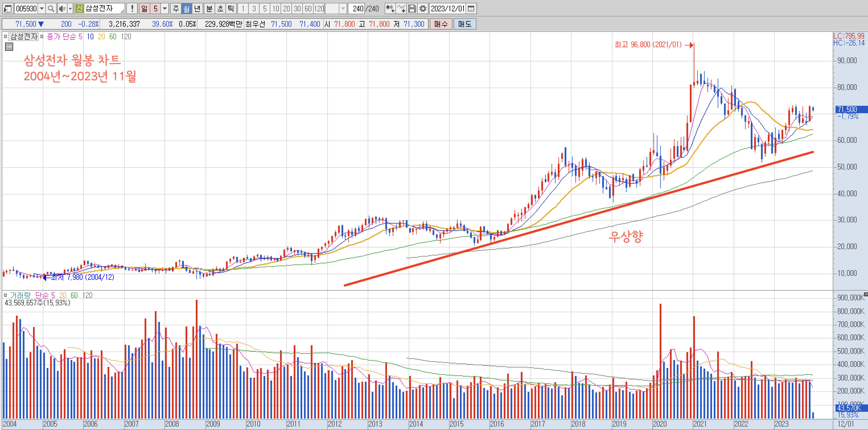Screen dimensions: 868x430
Task: Click the data grid table icon
Action: pyautogui.click(x=9, y=47)
